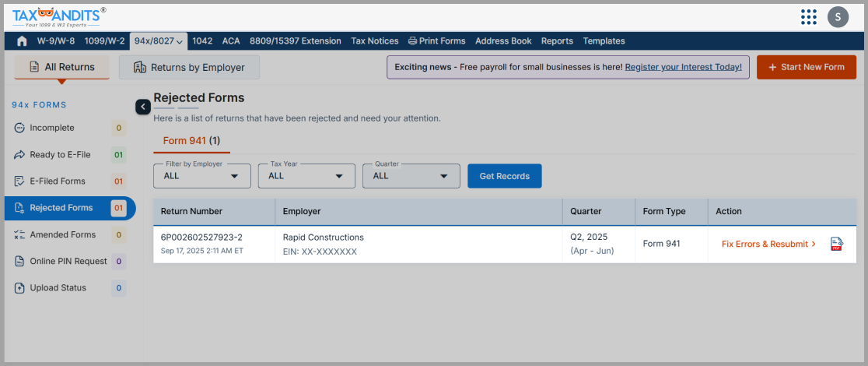Image resolution: width=868 pixels, height=366 pixels.
Task: Click the Rejected Forms sidebar icon
Action: point(19,208)
